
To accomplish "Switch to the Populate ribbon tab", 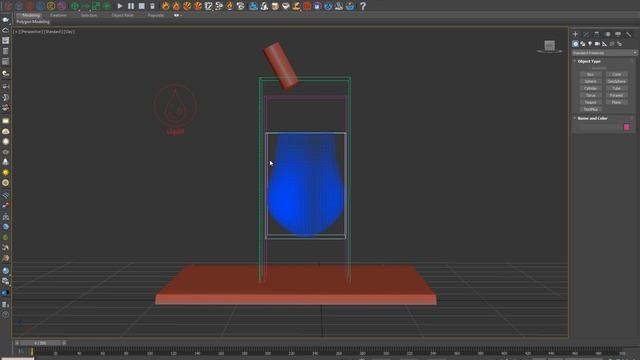I will click(156, 15).
